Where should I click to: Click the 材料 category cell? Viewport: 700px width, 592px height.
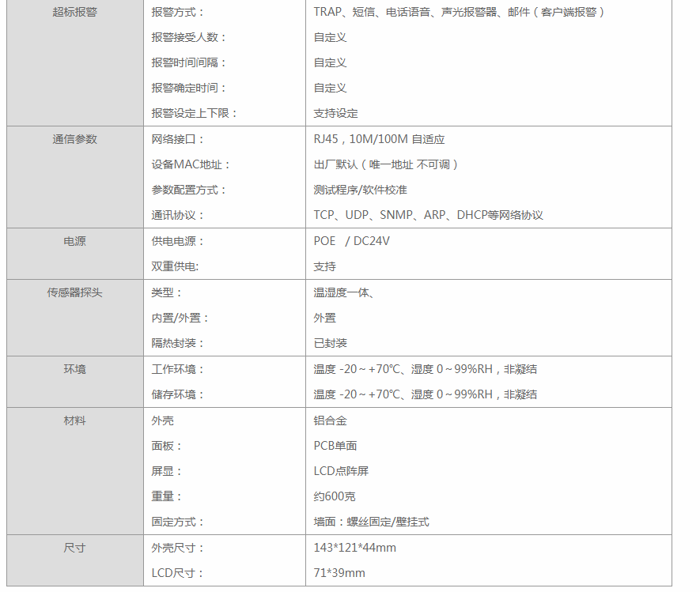(x=75, y=421)
